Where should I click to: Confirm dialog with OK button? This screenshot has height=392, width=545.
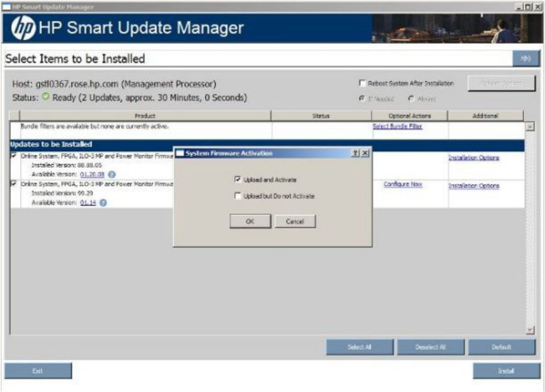click(250, 221)
